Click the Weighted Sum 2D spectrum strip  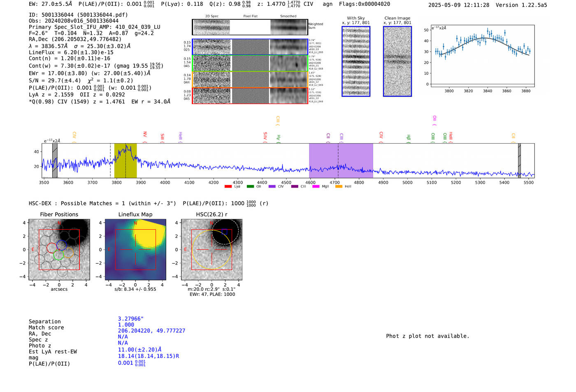tap(250, 27)
